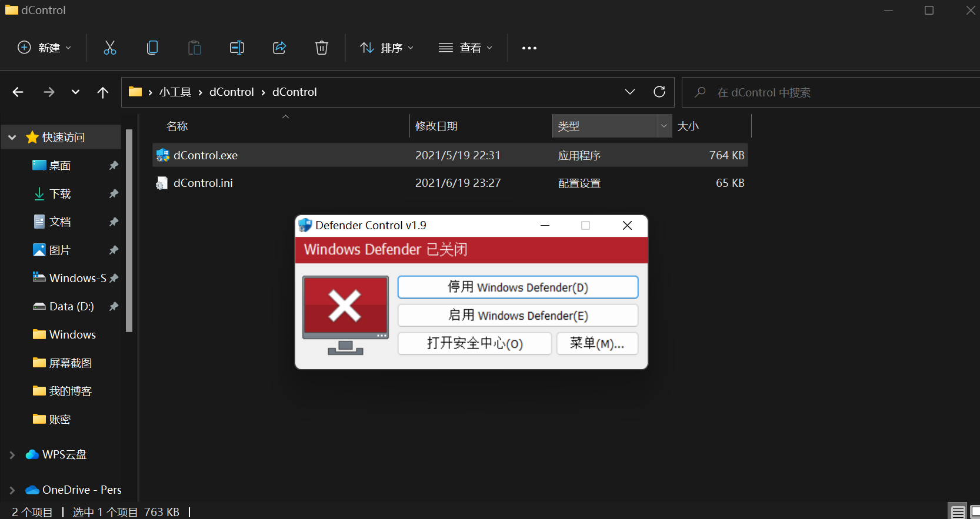Viewport: 980px width, 519px height.
Task: Sort by 名称 column header
Action: (x=177, y=126)
